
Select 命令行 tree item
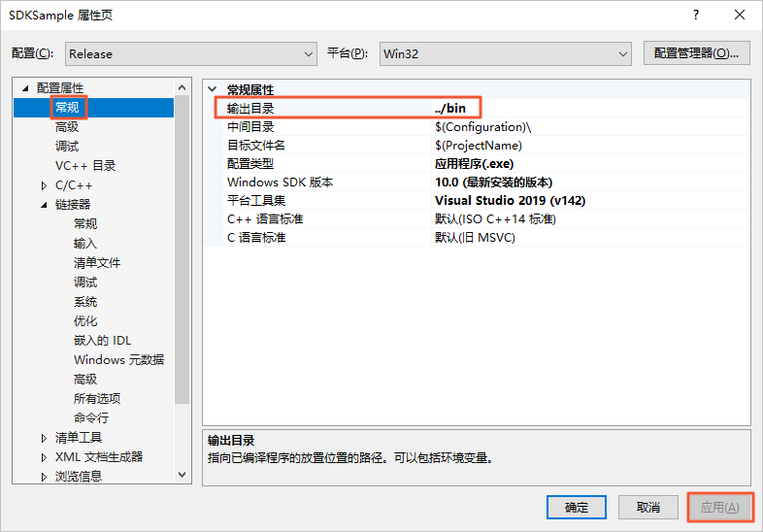(91, 418)
